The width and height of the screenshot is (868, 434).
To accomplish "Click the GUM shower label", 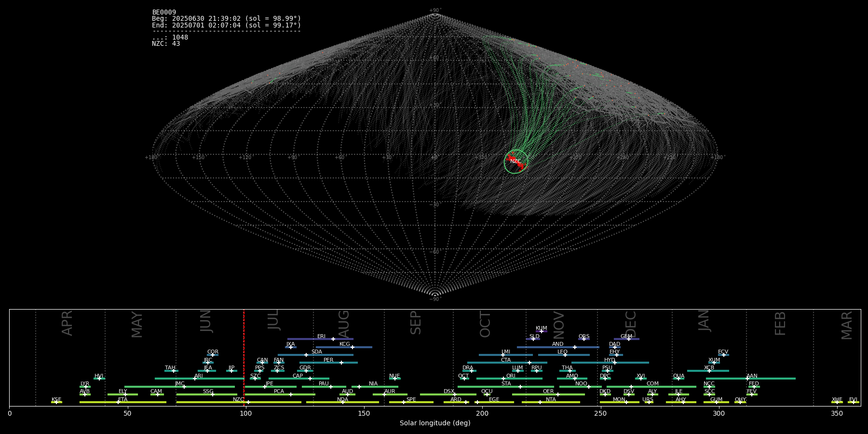I will tap(716, 400).
